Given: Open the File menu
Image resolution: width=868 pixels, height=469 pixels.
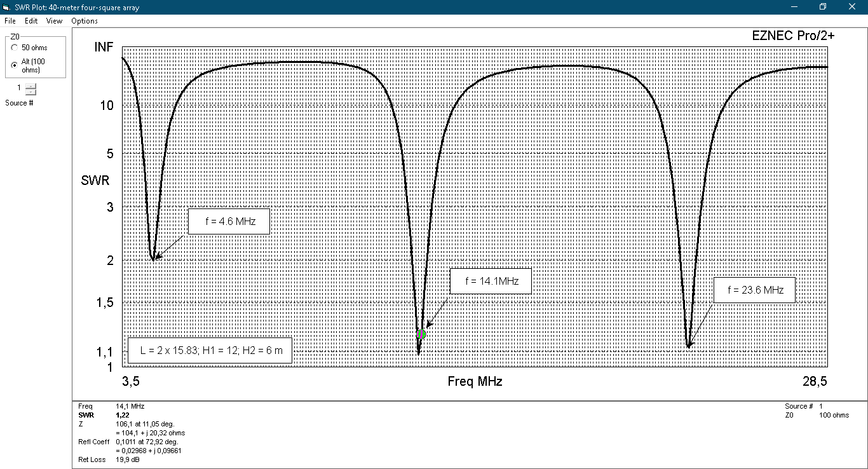Looking at the screenshot, I should pos(10,21).
